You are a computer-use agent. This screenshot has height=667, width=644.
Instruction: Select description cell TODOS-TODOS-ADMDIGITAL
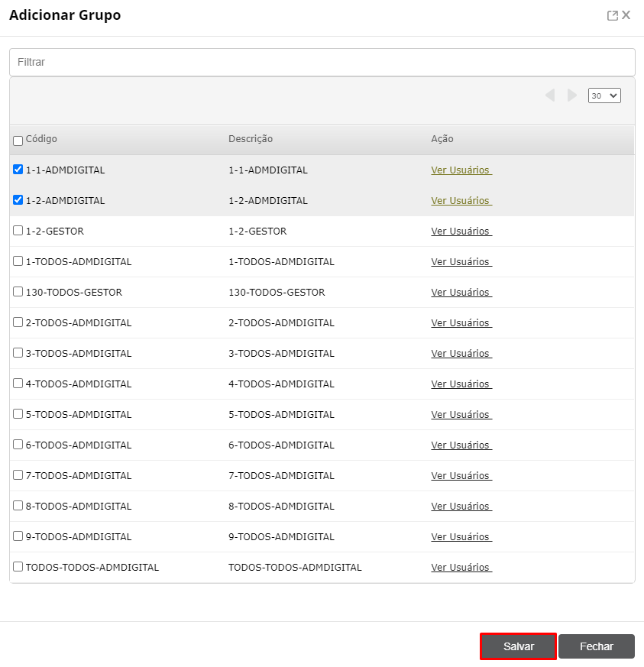click(x=295, y=568)
